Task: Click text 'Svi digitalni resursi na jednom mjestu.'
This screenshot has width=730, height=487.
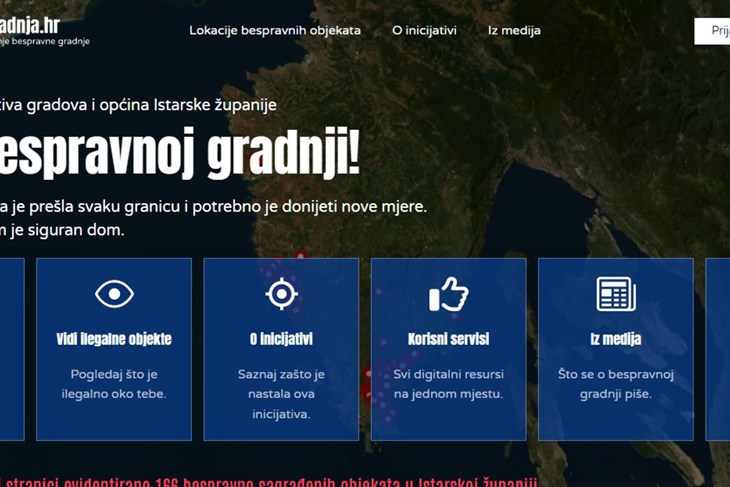Action: pos(448,384)
